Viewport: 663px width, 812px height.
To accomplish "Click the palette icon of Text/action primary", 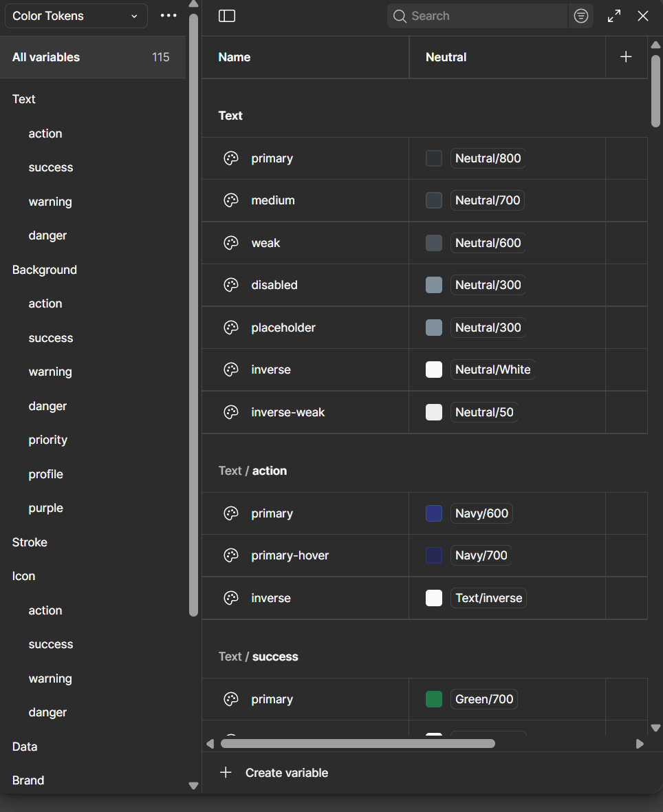I will (x=231, y=514).
